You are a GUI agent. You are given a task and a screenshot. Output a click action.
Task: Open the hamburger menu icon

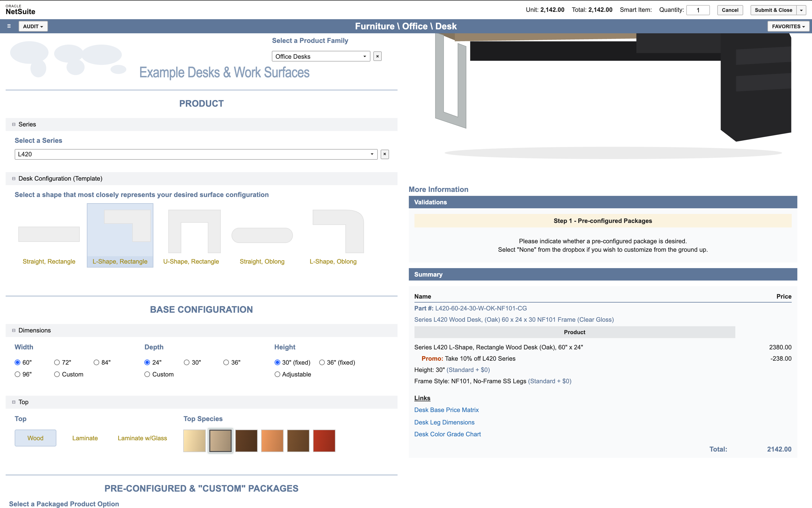[9, 26]
